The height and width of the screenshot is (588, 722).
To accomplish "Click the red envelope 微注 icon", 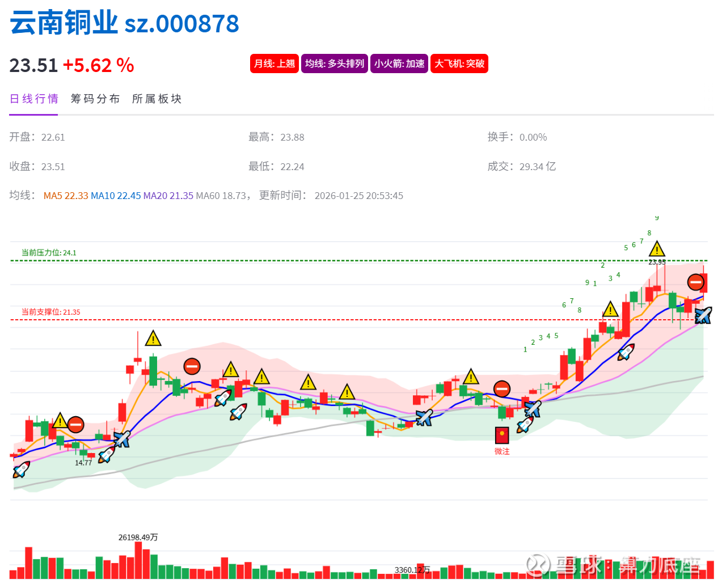I will pos(502,435).
